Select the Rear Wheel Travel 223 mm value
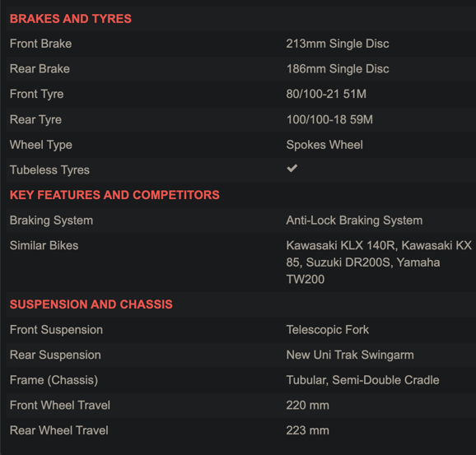This screenshot has height=455, width=476. point(307,430)
